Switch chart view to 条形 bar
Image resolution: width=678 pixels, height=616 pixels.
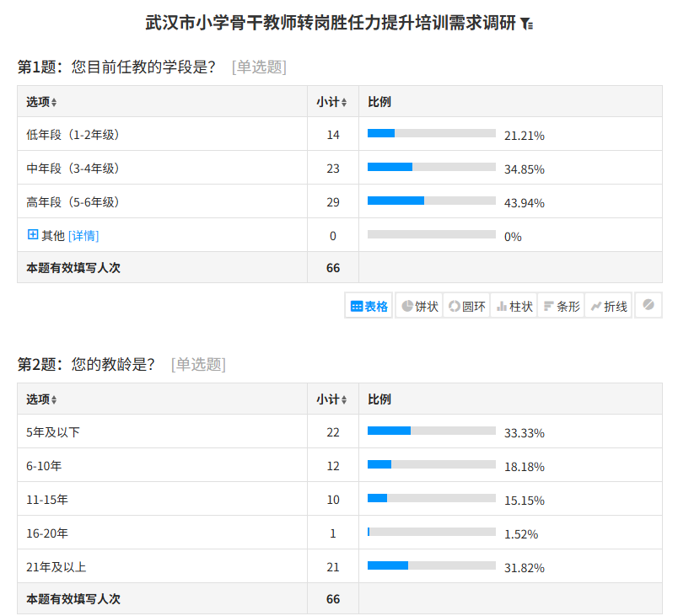562,306
